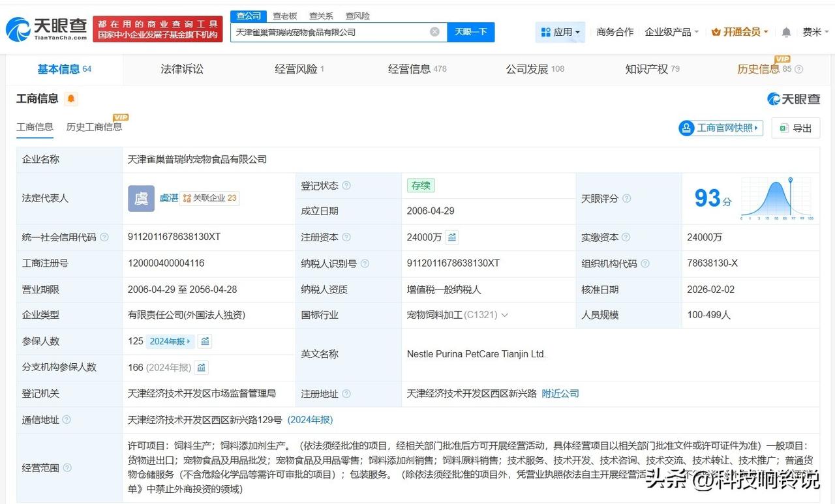Click the 天眼一下 search button
This screenshot has height=504, width=835.
click(471, 32)
